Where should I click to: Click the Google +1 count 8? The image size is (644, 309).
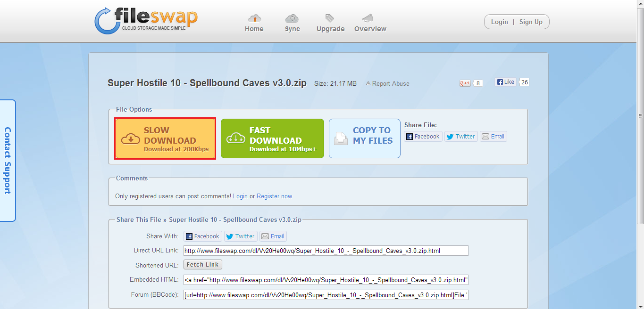(x=478, y=83)
